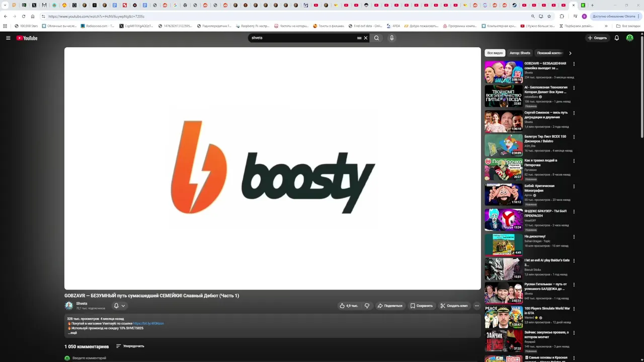Viewport: 644px width, 362px height.
Task: Click the Сохранить save button
Action: tap(421, 306)
